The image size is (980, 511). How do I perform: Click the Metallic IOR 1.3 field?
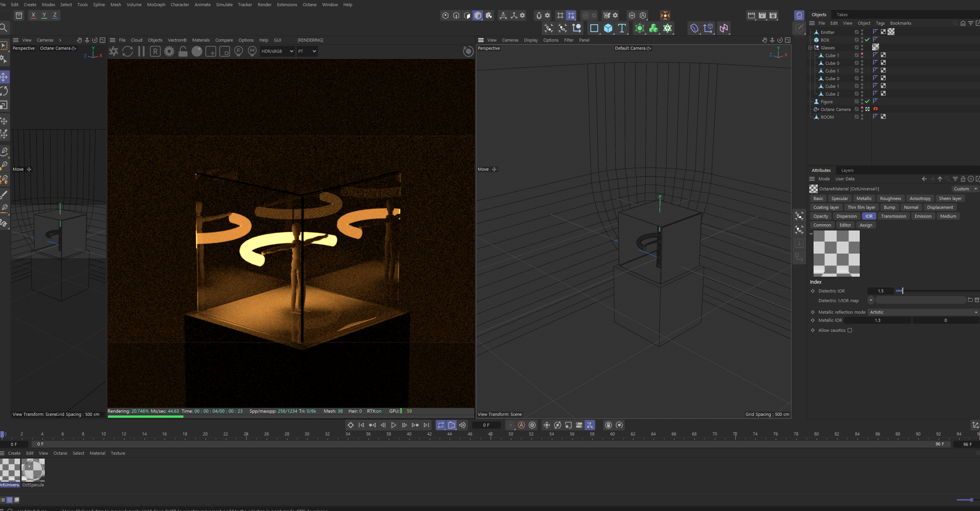click(x=877, y=320)
